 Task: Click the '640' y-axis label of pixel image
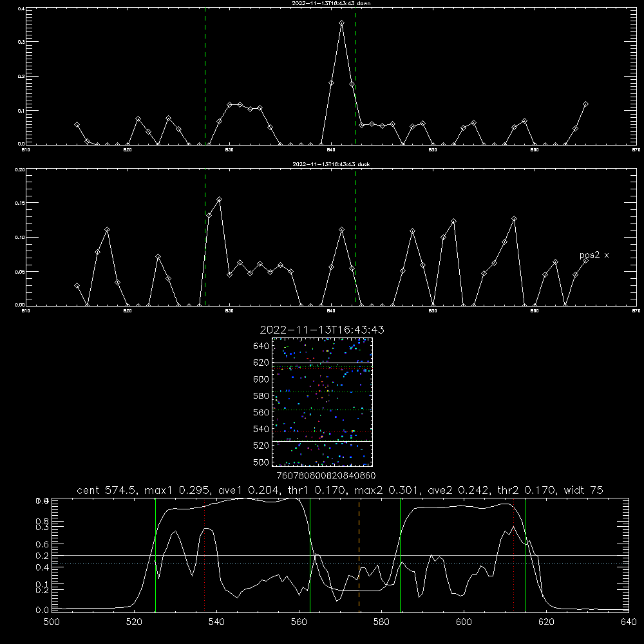click(261, 346)
